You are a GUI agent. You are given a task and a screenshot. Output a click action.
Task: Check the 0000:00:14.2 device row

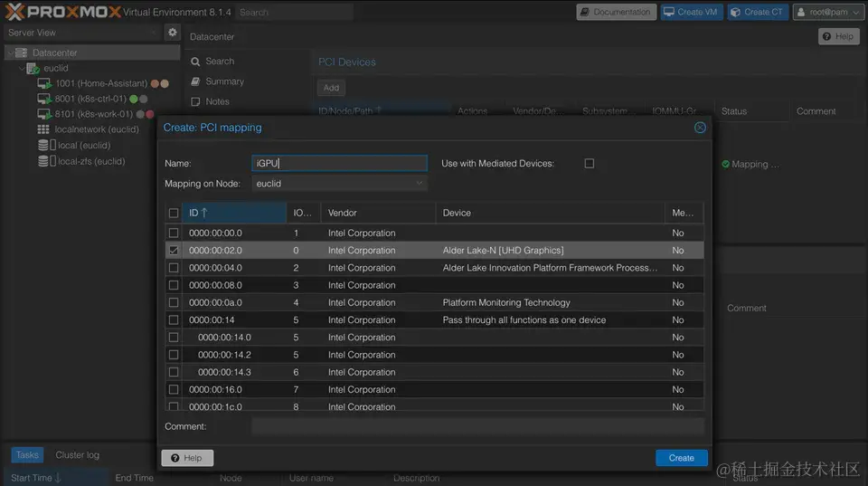pos(174,355)
